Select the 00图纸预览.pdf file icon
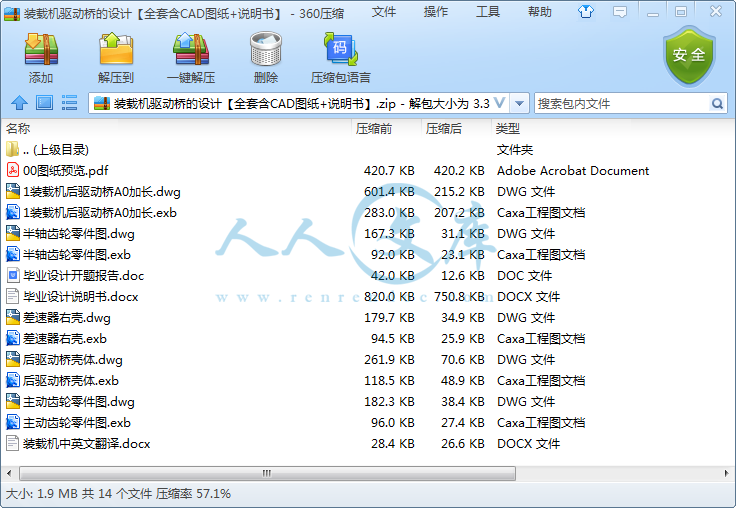736x508 pixels. [13, 170]
